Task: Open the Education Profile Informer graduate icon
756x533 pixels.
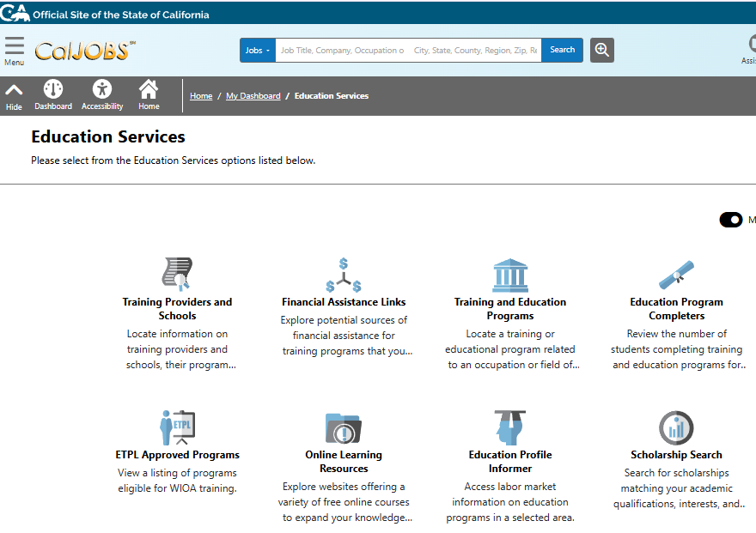Action: point(510,427)
